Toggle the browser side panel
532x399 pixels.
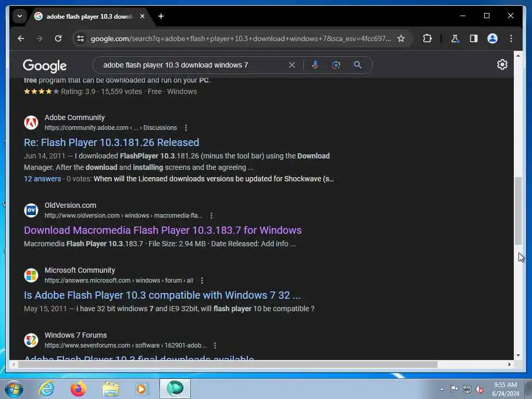[x=474, y=38]
